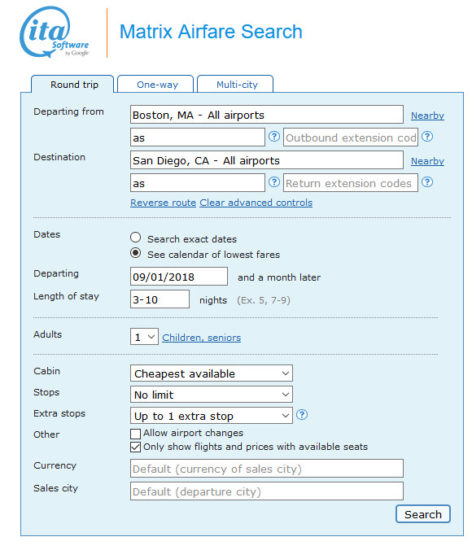Select See calendar of lowest fares
The image size is (472, 550).
click(x=135, y=253)
